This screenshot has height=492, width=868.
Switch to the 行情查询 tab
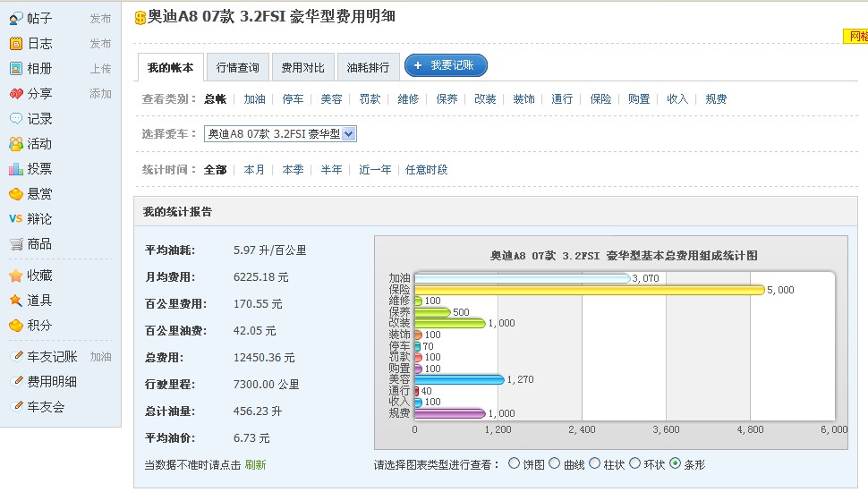point(237,67)
